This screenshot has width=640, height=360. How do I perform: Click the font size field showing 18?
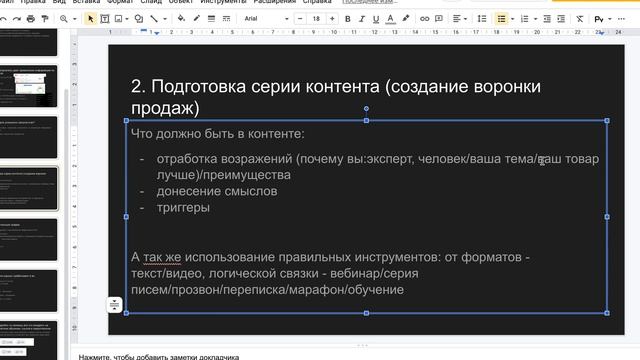point(316,19)
